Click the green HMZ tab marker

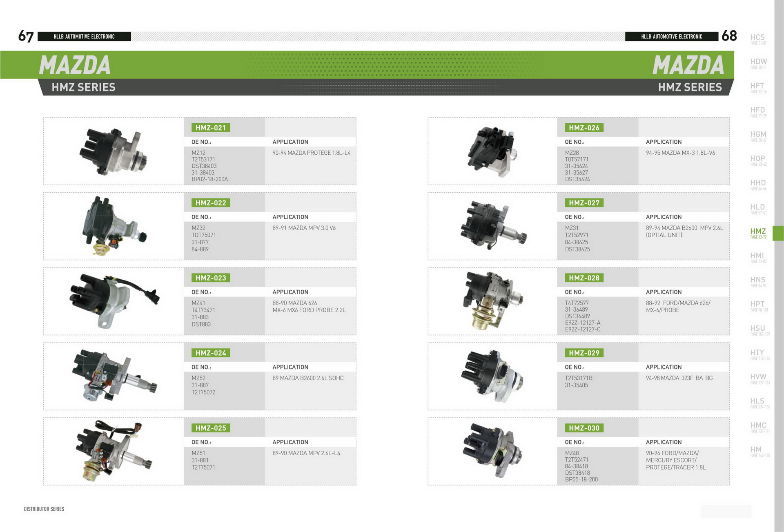(778, 233)
